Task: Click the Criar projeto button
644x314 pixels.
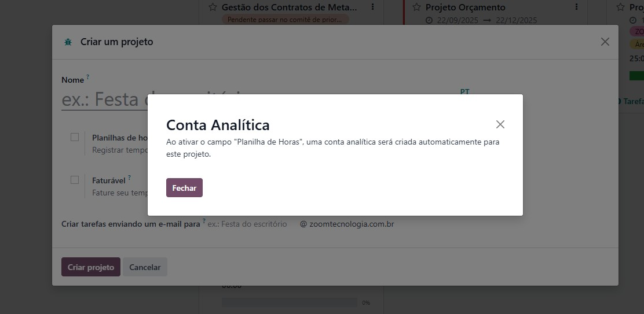Action: coord(91,267)
